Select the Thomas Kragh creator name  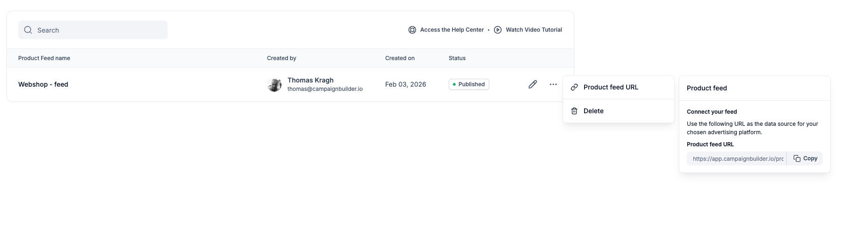point(311,80)
